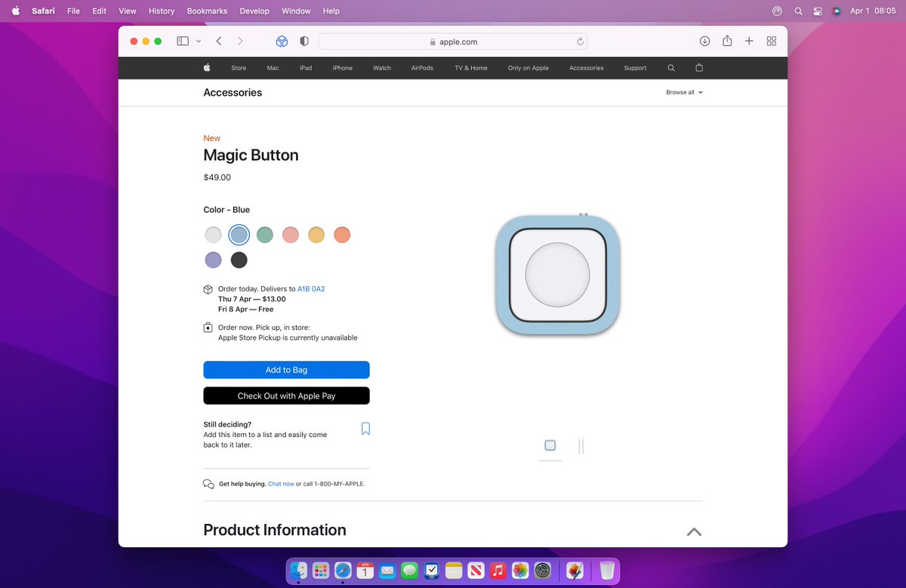Launch Music from the Dock
The width and height of the screenshot is (906, 588).
(x=498, y=571)
